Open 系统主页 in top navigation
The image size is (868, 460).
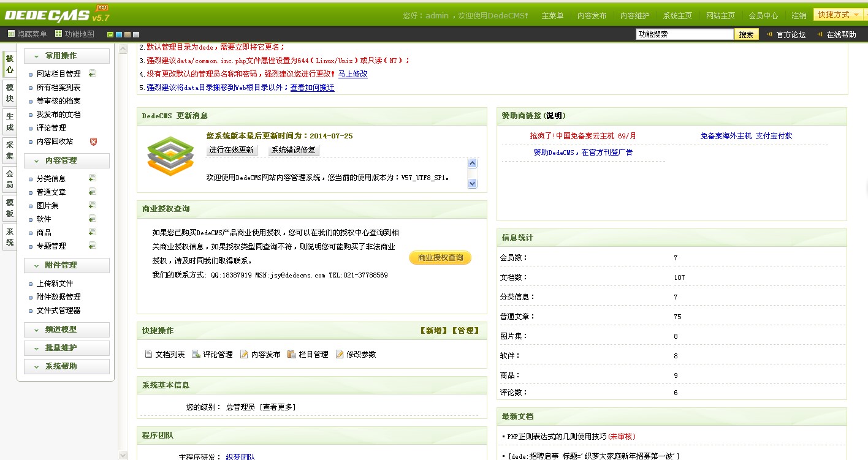677,16
